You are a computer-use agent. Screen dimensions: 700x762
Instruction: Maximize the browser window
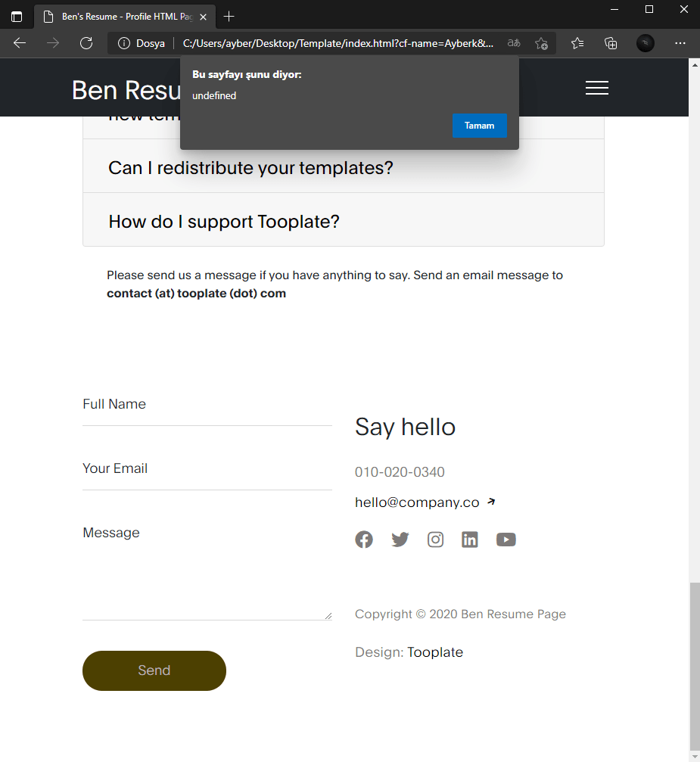tap(649, 9)
